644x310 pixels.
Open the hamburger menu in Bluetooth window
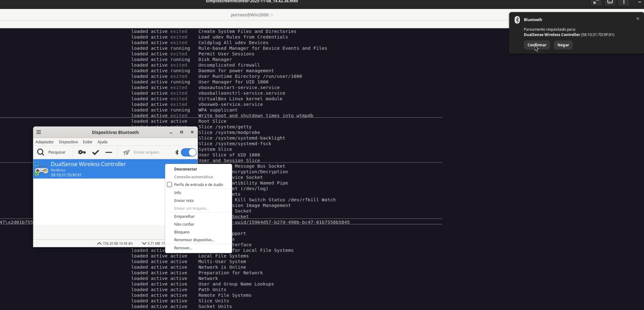(39, 132)
